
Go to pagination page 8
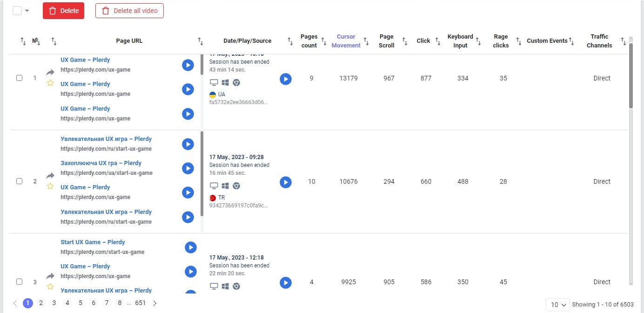click(x=120, y=303)
